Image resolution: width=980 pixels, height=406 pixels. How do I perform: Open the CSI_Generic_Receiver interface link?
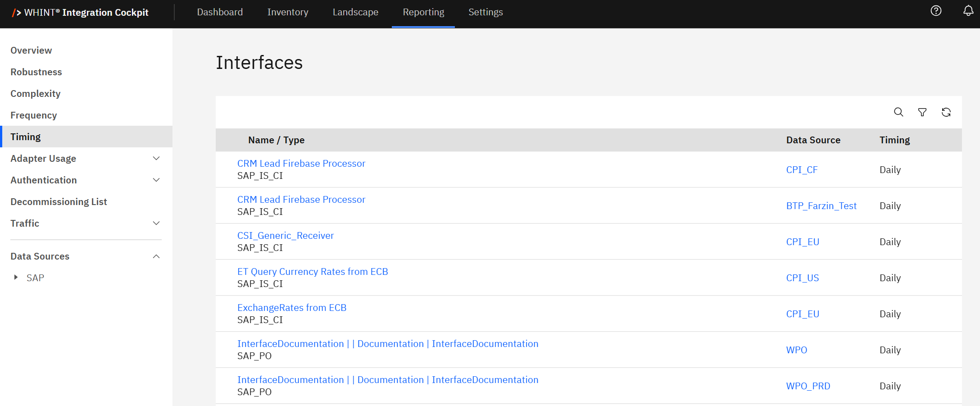pos(286,236)
